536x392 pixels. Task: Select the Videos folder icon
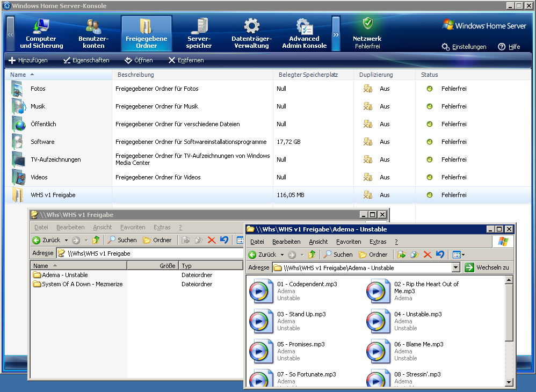(x=18, y=177)
